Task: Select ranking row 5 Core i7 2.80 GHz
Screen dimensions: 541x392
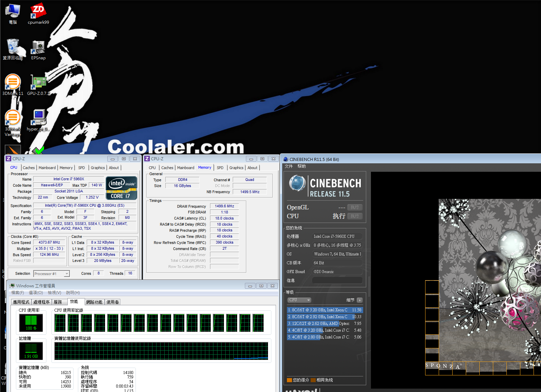Action: tap(325, 337)
